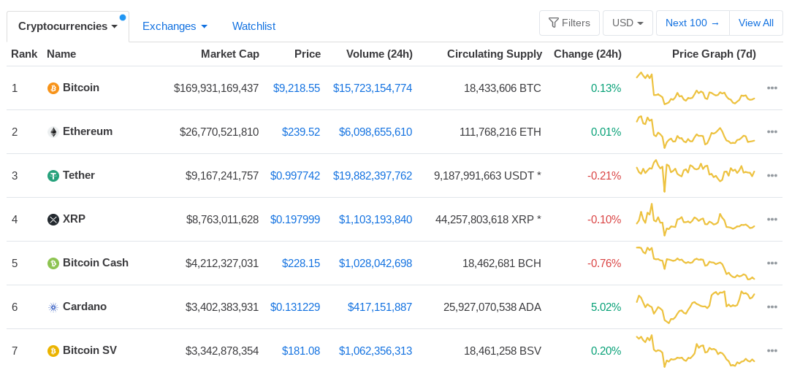Click XRP price $0.197999
This screenshot has width=800, height=370.
(x=295, y=220)
